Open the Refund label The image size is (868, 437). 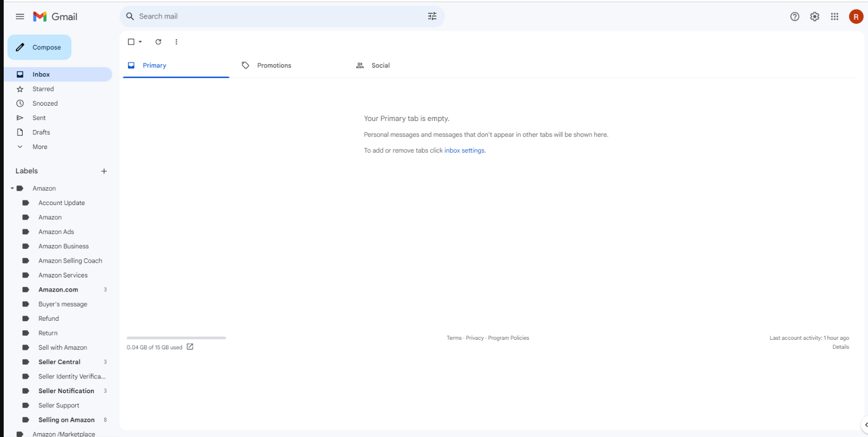pyautogui.click(x=49, y=319)
